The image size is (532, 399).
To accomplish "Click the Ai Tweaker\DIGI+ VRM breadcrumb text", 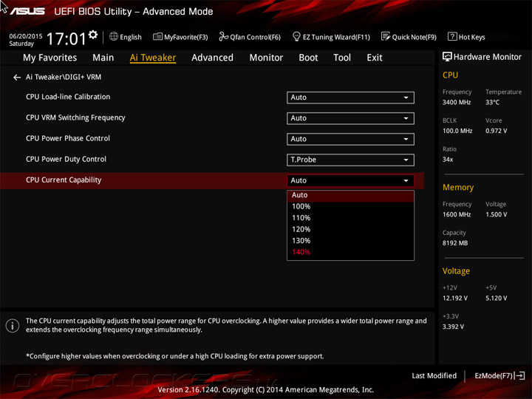I will [x=64, y=77].
